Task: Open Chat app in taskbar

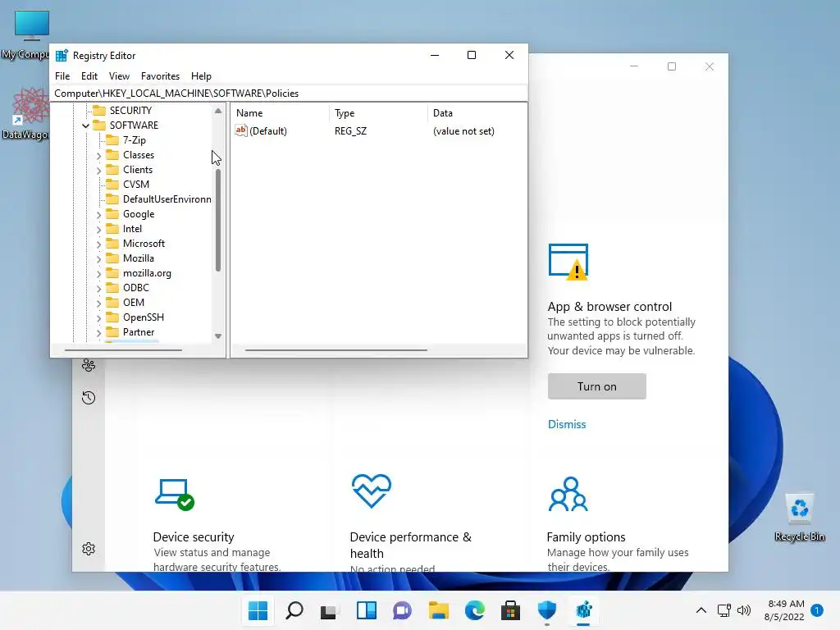Action: pos(402,610)
